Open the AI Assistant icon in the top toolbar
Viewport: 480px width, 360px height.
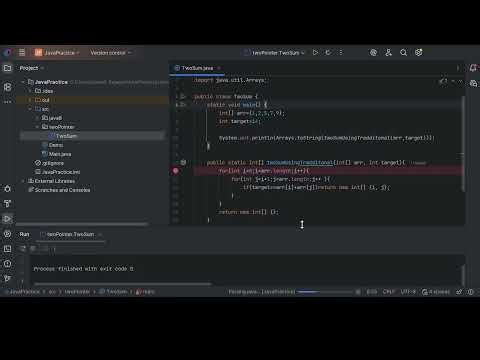(373, 53)
